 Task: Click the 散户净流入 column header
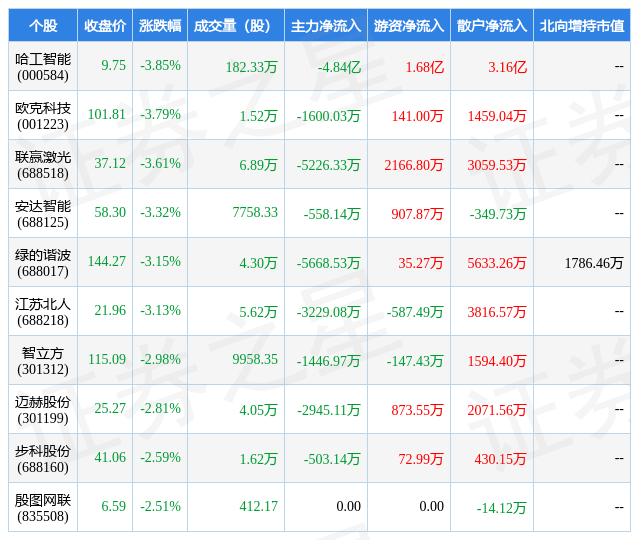(492, 26)
